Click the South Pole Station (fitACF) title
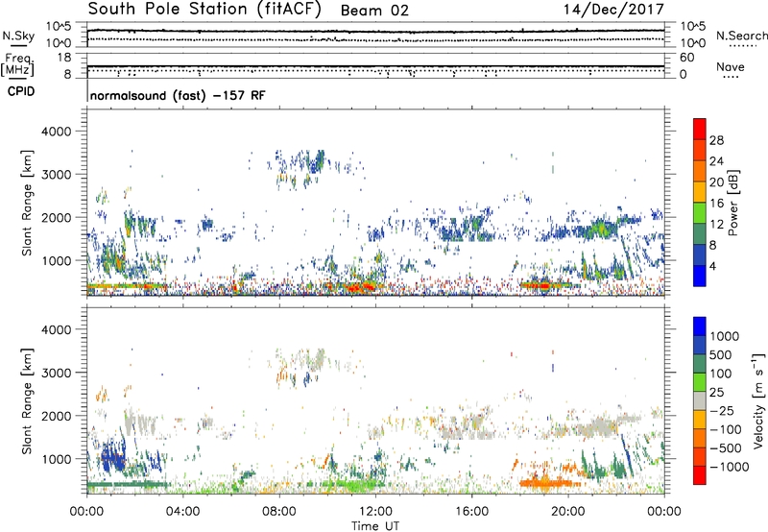This screenshot has height=532, width=768. (x=204, y=9)
